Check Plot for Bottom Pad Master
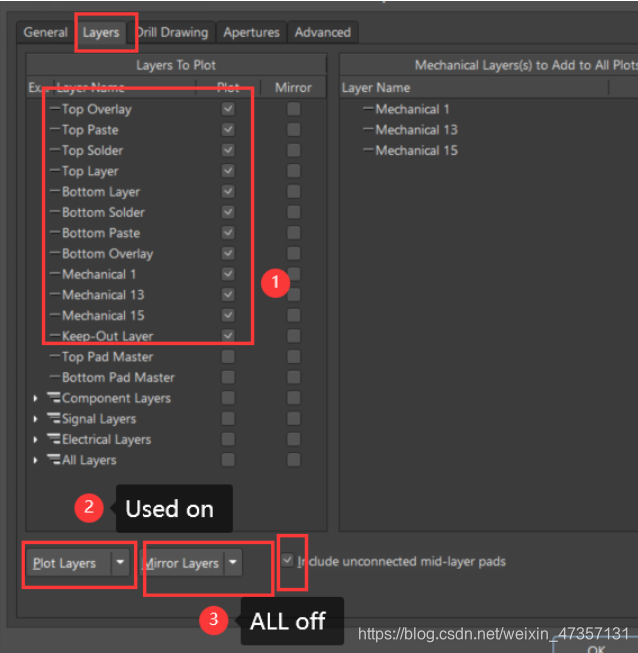 pyautogui.click(x=228, y=377)
